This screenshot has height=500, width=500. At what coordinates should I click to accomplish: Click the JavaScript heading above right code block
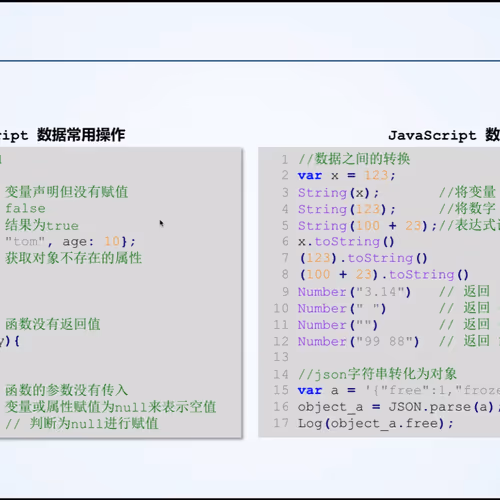(432, 136)
